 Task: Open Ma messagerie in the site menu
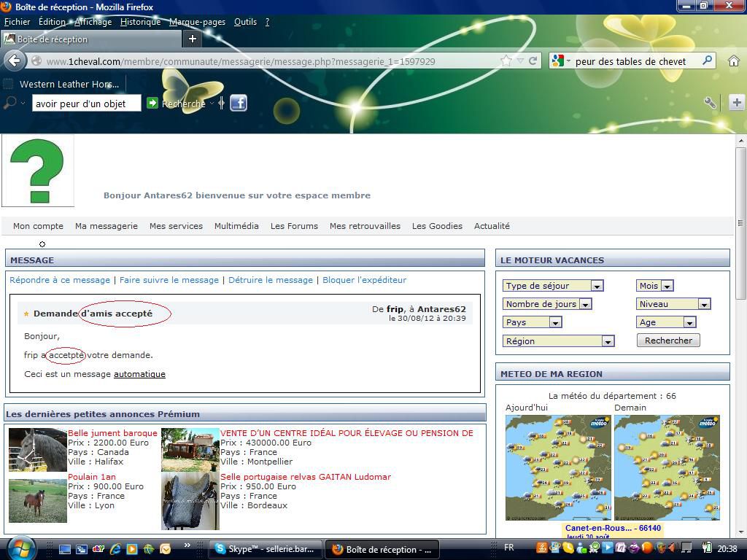106,226
